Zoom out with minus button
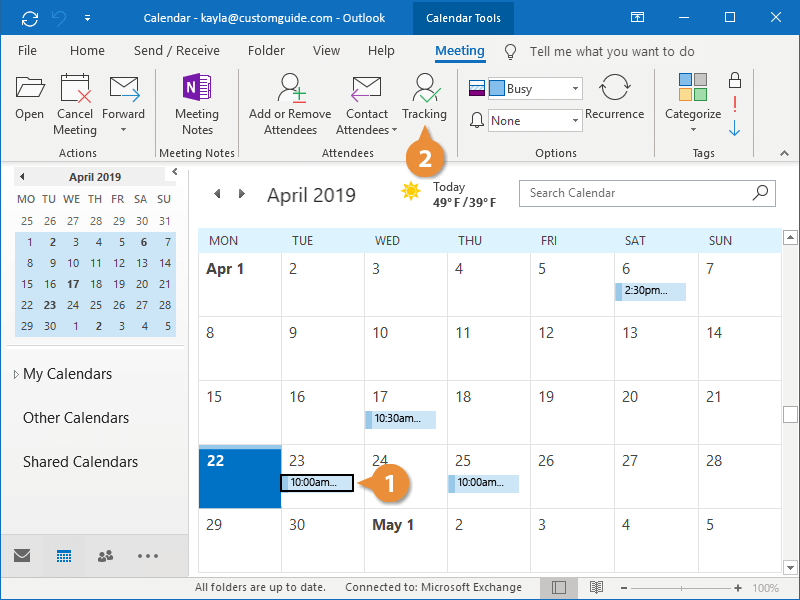 coord(623,588)
